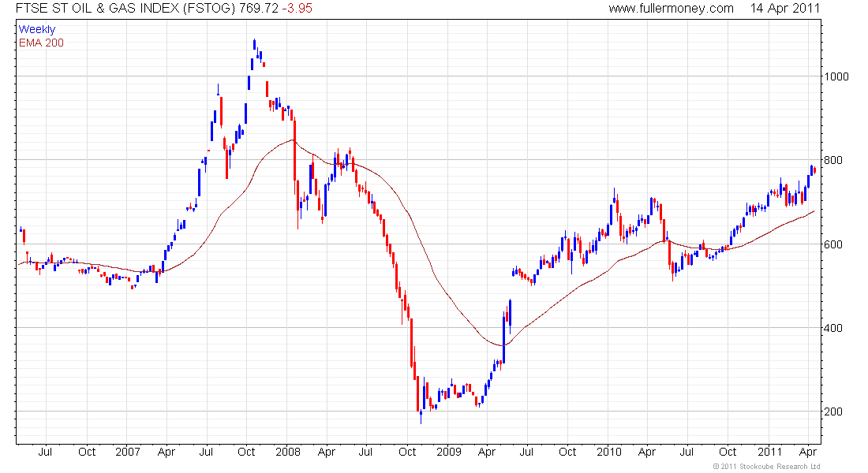Click the Stockcube Research Ltd copyright text
Viewport: 868px width, 473px height.
click(x=766, y=467)
